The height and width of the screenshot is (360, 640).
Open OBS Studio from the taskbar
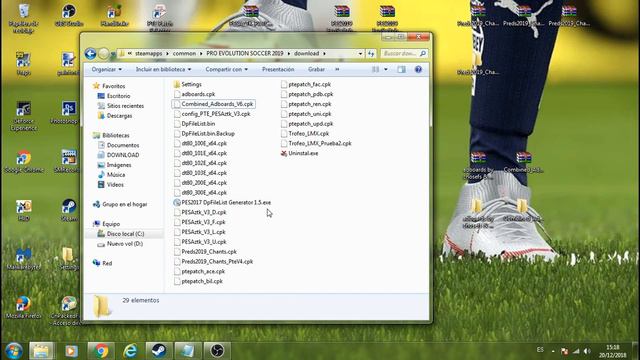point(217,351)
